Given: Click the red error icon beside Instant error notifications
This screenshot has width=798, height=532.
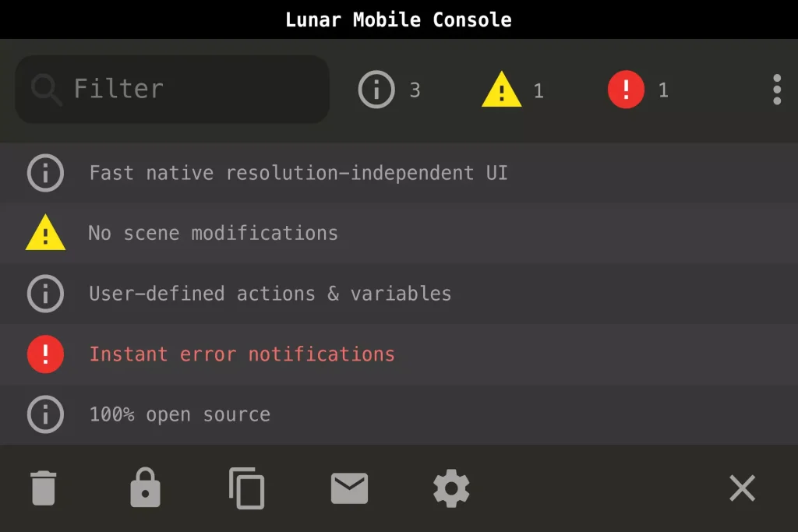Looking at the screenshot, I should click(45, 354).
